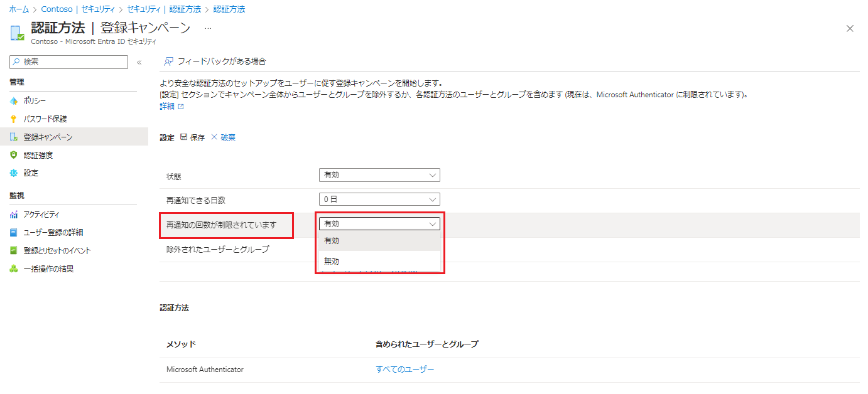Viewport: 868px width, 394px height.
Task: Collapse the 再通知の回数 dropdown
Action: click(379, 223)
